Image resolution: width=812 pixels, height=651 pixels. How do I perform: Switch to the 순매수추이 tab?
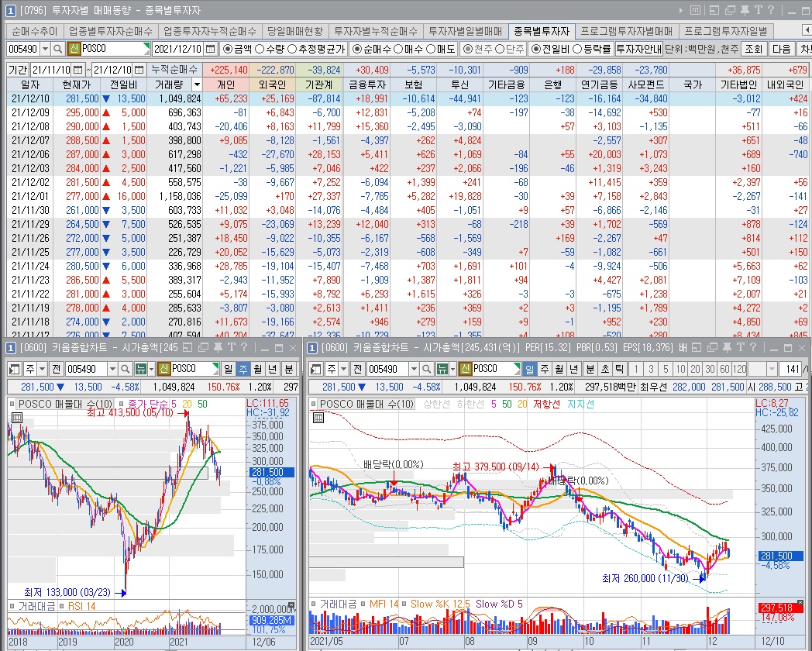tap(35, 31)
